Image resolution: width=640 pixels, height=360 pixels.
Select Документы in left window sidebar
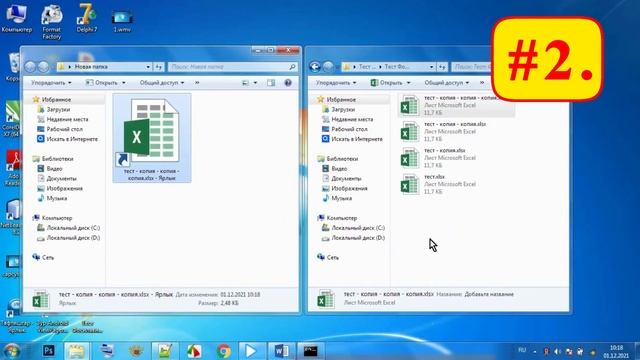click(57, 178)
